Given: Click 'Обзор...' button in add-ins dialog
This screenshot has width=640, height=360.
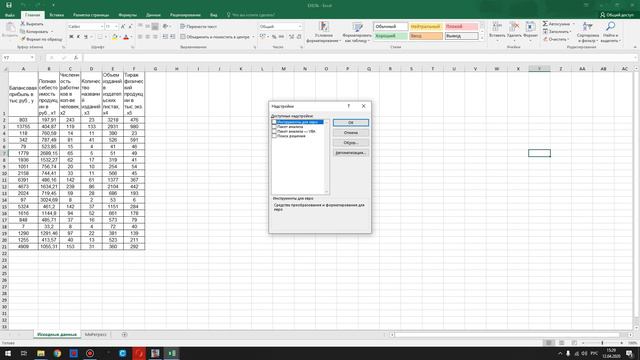Looking at the screenshot, I should (x=351, y=143).
